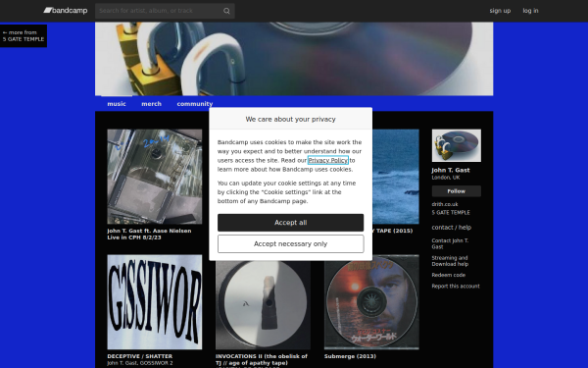Viewport: 588px width, 368px height.
Task: Open the Redeem code link
Action: [449, 275]
